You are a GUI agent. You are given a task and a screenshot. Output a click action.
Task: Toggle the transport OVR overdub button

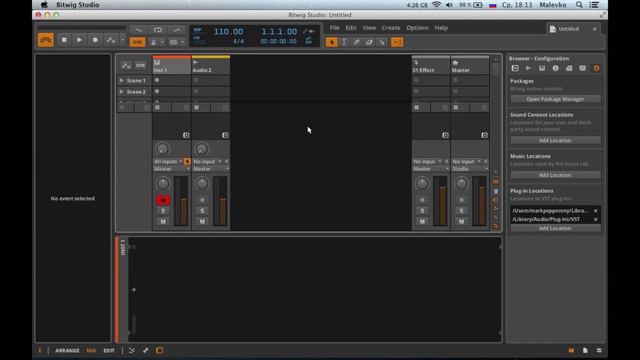(137, 42)
